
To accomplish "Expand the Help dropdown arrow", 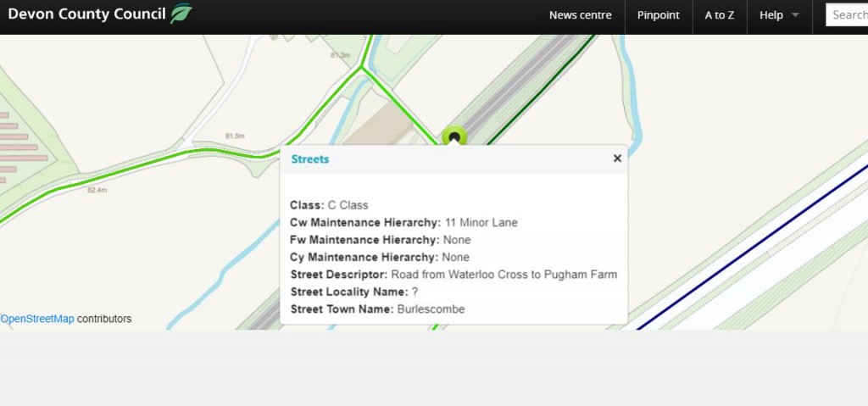I will coord(795,15).
